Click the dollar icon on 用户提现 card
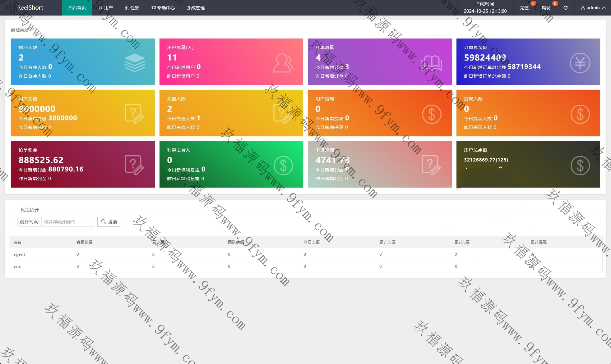Viewport: 611px width, 364px height. pyautogui.click(x=432, y=114)
